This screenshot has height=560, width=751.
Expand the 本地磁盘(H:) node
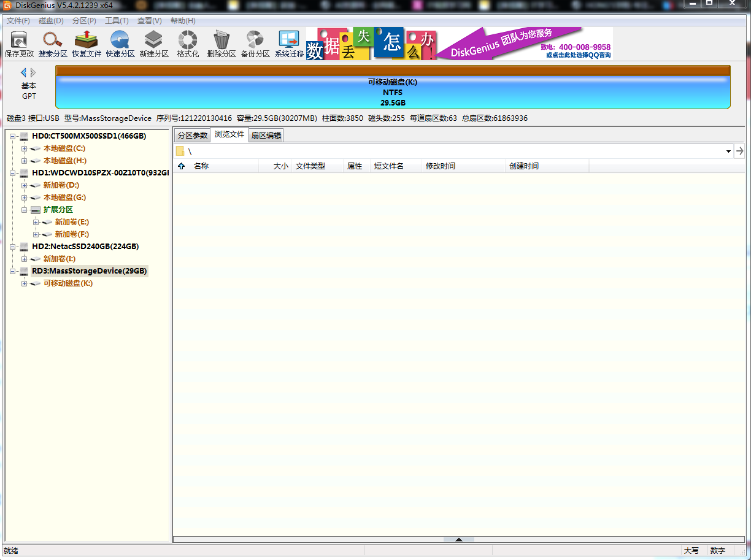[x=24, y=161]
